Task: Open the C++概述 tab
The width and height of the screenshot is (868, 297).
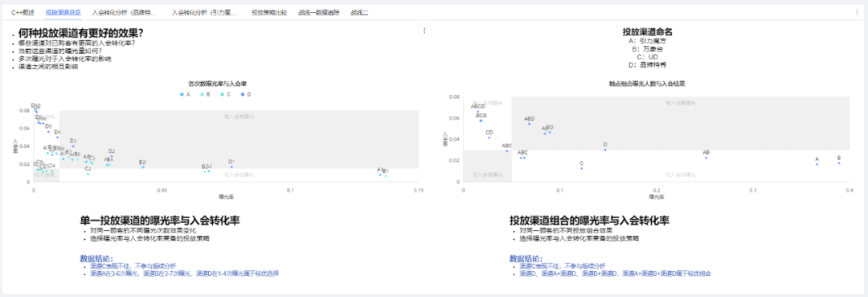Action: 23,11
